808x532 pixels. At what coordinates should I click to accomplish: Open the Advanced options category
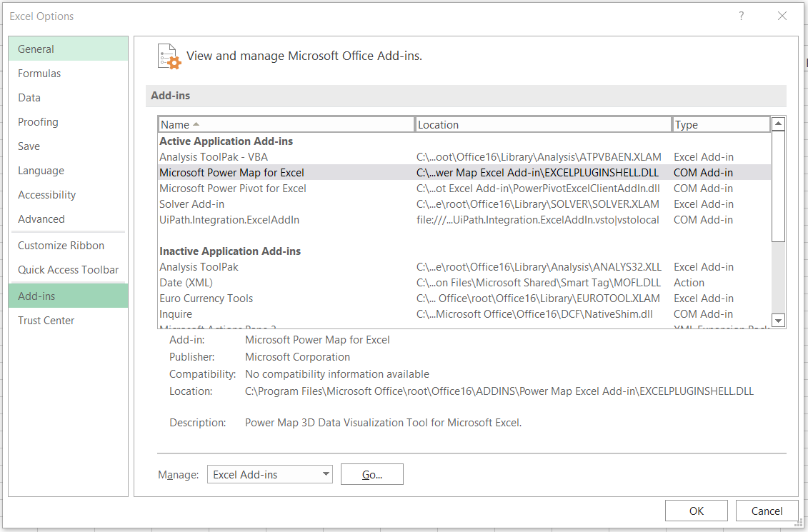41,219
